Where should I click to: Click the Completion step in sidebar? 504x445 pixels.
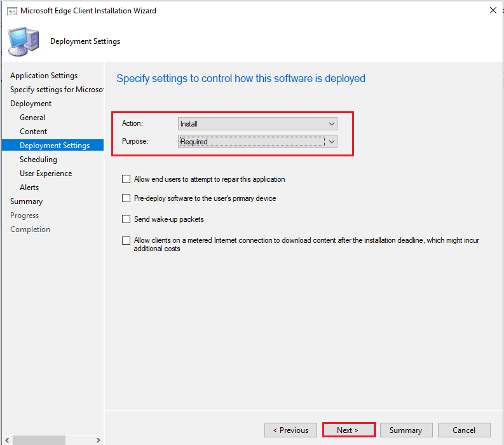[x=31, y=229]
